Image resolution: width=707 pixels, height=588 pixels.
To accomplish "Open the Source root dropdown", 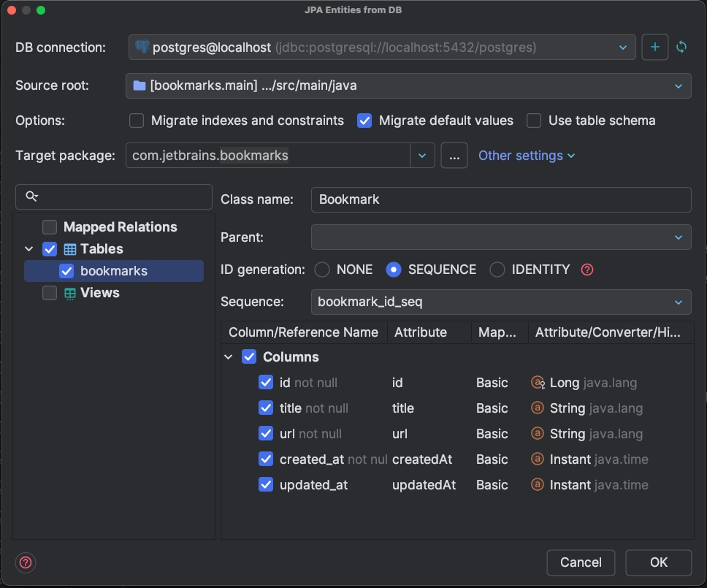I will click(678, 85).
